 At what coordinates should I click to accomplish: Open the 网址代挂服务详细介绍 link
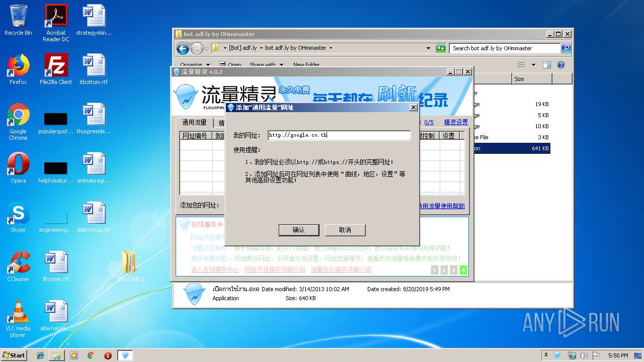[275, 270]
